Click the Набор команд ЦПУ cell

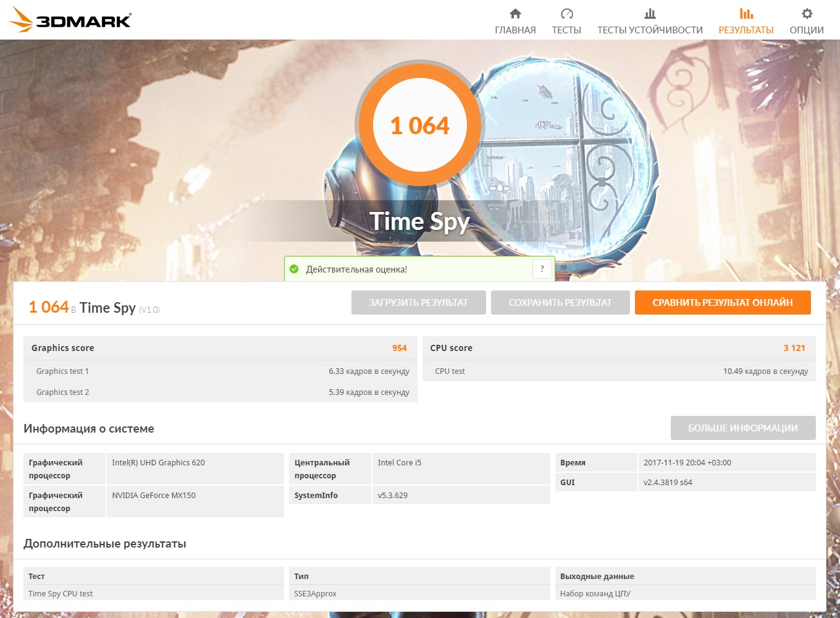686,593
